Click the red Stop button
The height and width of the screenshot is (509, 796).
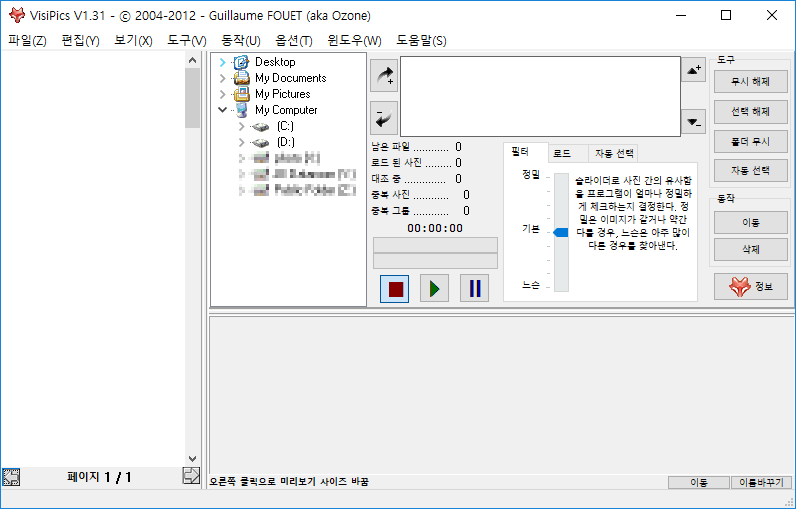tap(395, 289)
